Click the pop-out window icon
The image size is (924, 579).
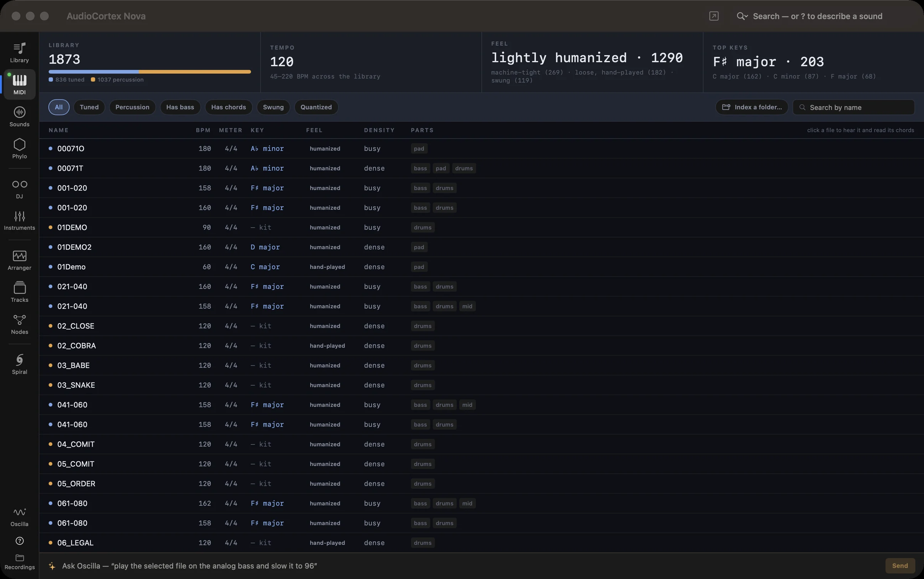tap(714, 16)
